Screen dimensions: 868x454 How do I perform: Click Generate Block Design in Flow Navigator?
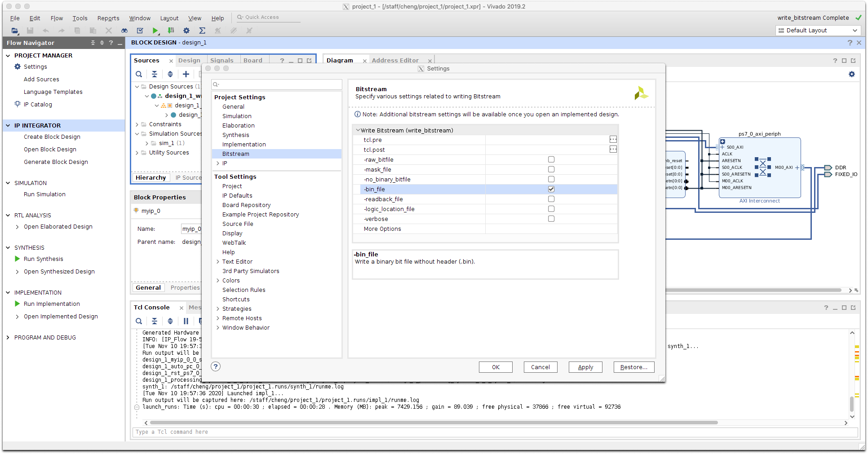56,162
